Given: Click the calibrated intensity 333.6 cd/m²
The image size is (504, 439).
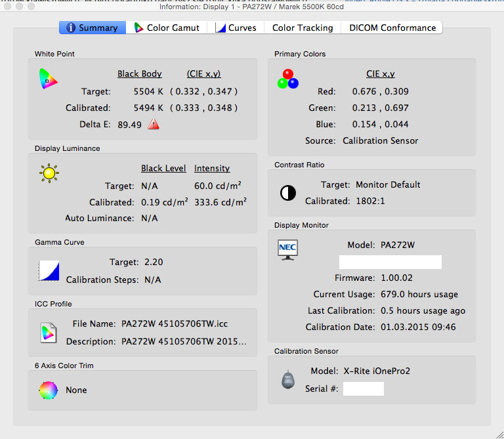Looking at the screenshot, I should (220, 202).
